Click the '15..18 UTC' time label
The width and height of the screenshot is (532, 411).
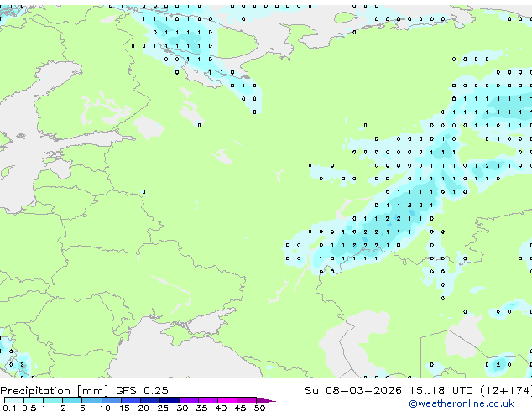(441, 391)
